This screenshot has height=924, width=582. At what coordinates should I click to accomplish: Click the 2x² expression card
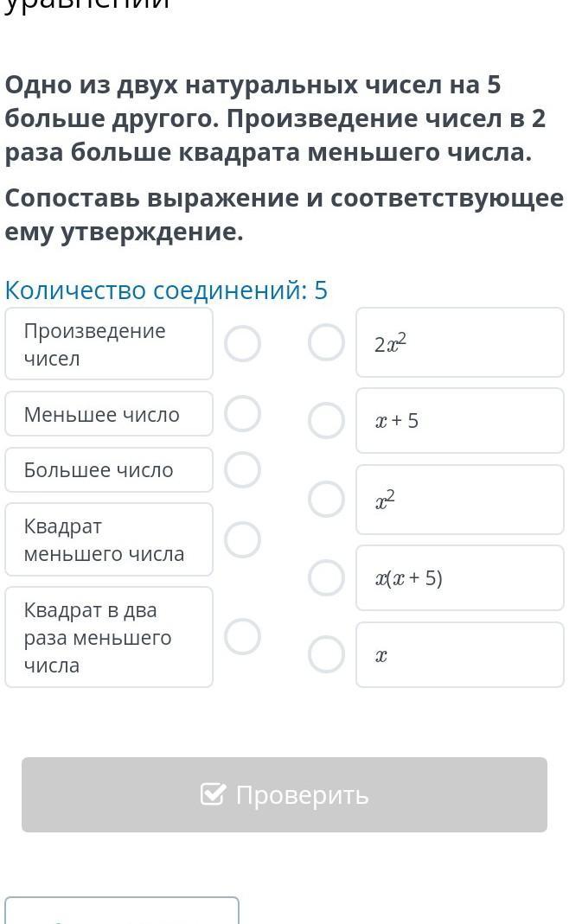pos(459,343)
